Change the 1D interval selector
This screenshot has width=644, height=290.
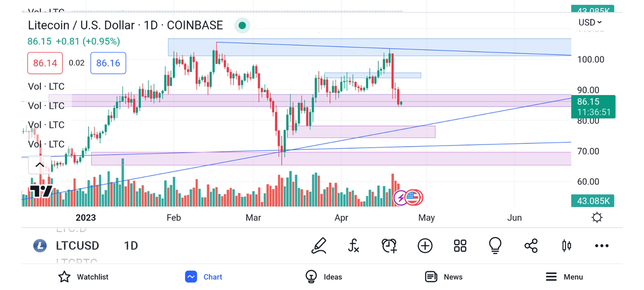click(131, 246)
